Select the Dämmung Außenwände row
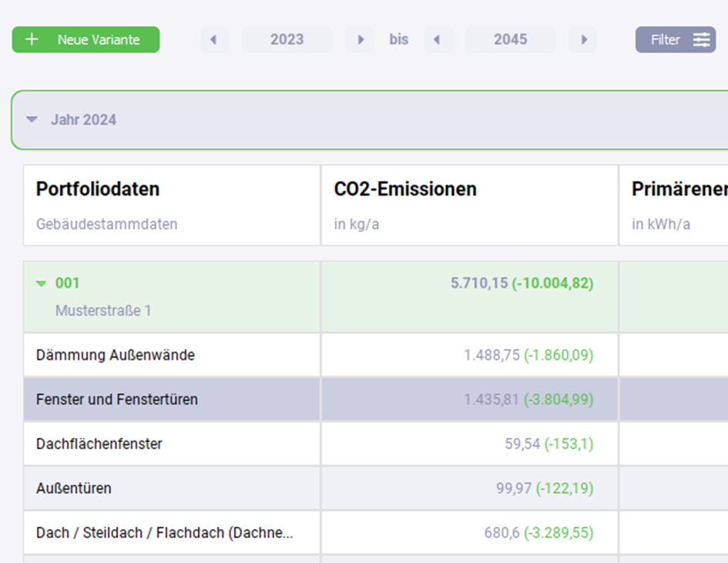Image resolution: width=728 pixels, height=563 pixels. click(116, 355)
